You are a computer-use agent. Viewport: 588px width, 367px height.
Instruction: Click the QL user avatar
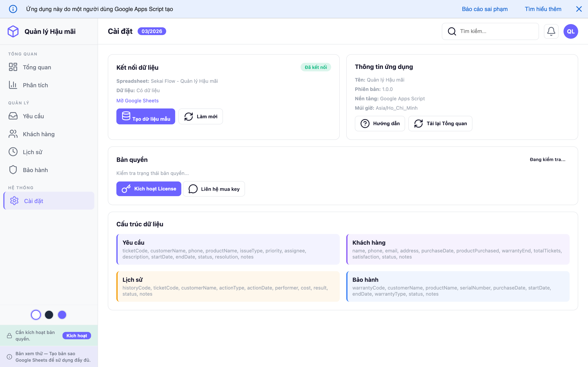tap(570, 31)
